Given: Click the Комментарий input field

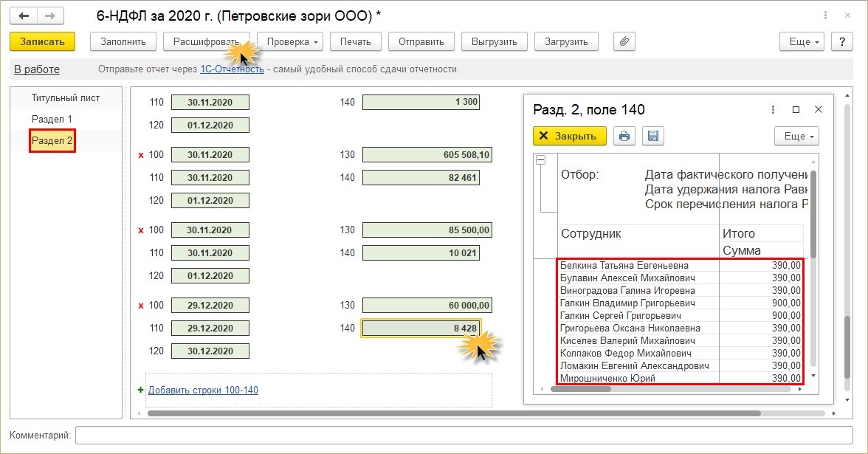Looking at the screenshot, I should point(464,436).
